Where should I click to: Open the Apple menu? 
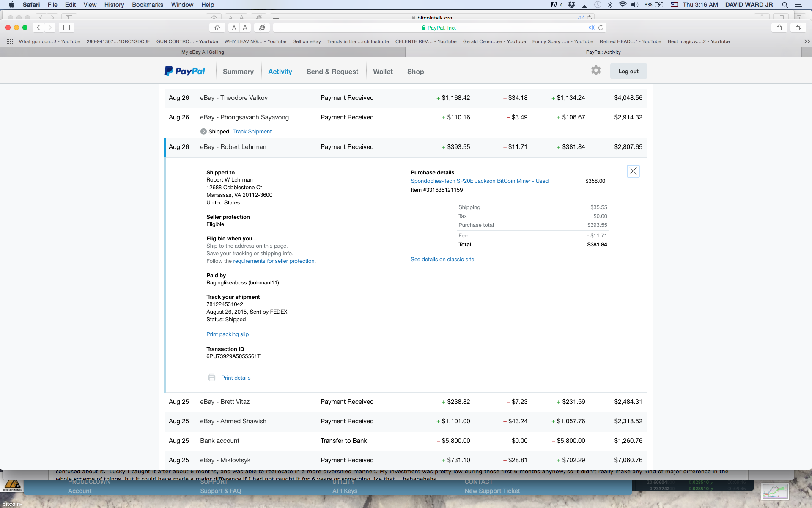(x=11, y=5)
